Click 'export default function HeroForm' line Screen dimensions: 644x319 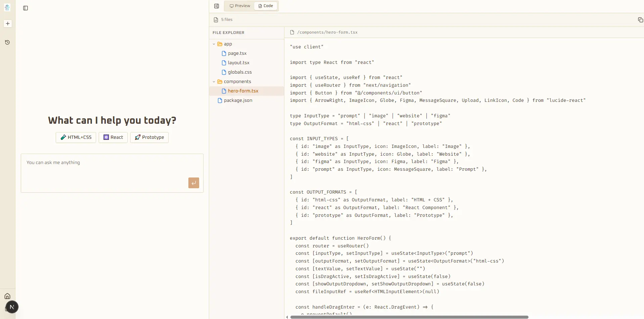[x=340, y=238]
